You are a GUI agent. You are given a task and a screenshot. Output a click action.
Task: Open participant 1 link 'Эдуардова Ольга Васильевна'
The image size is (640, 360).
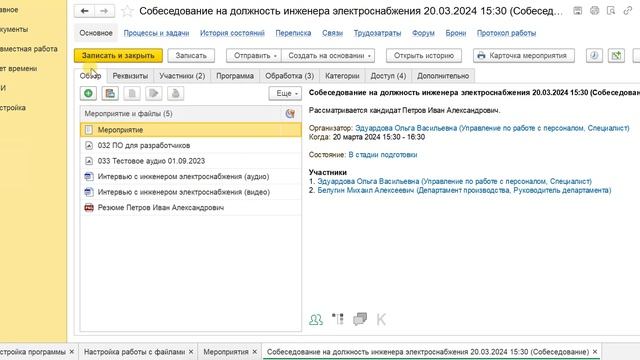[x=455, y=181]
